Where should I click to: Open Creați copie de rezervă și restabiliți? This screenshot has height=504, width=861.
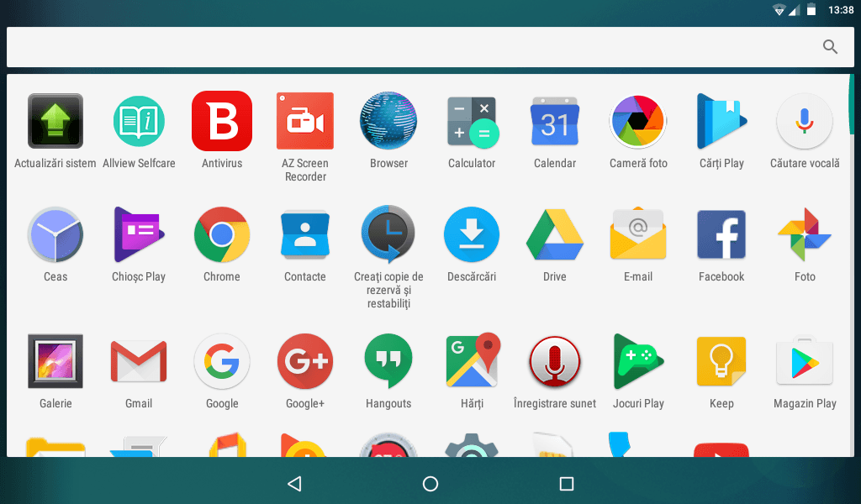pos(388,235)
